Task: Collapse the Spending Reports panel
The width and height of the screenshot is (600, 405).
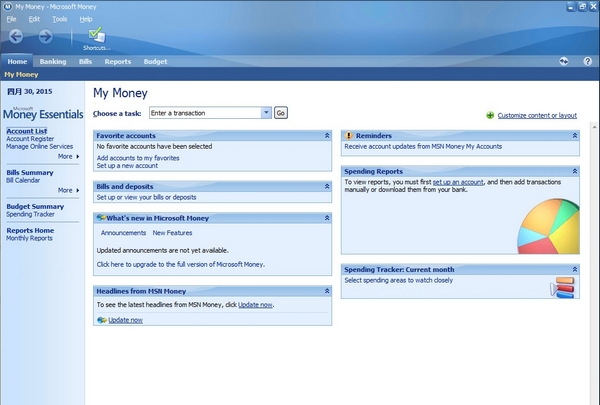Action: (573, 172)
